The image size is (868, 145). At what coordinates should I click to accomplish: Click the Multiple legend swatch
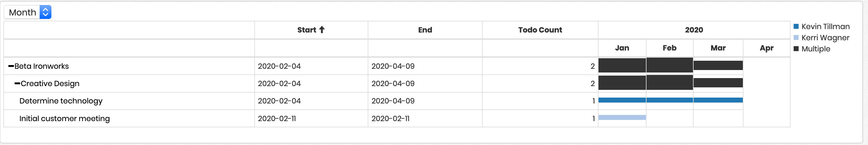pos(796,49)
